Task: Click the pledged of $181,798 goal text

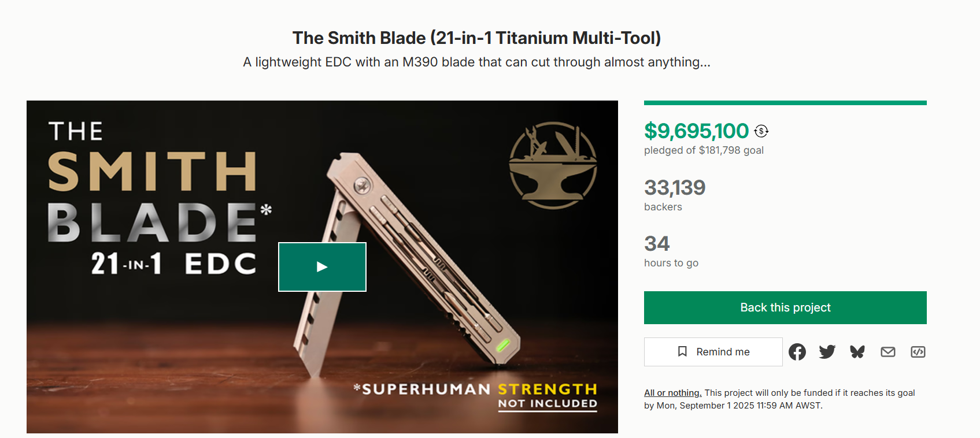Action: click(x=704, y=150)
